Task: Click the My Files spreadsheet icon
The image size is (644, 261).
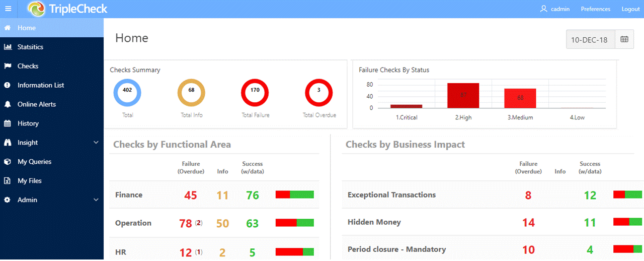Action: pos(8,181)
